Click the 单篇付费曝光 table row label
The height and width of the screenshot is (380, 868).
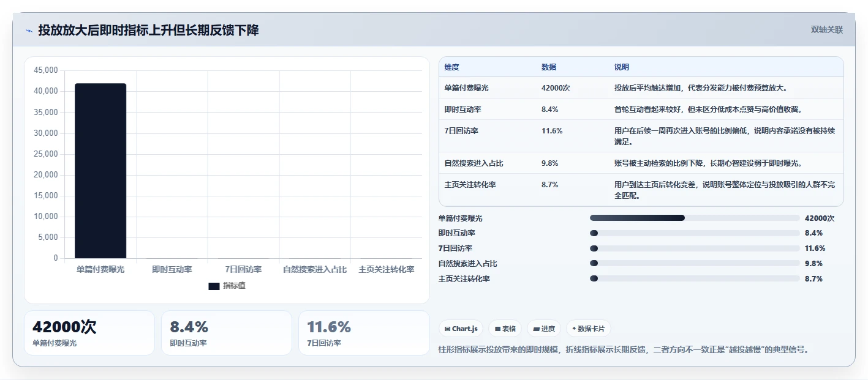tap(467, 88)
